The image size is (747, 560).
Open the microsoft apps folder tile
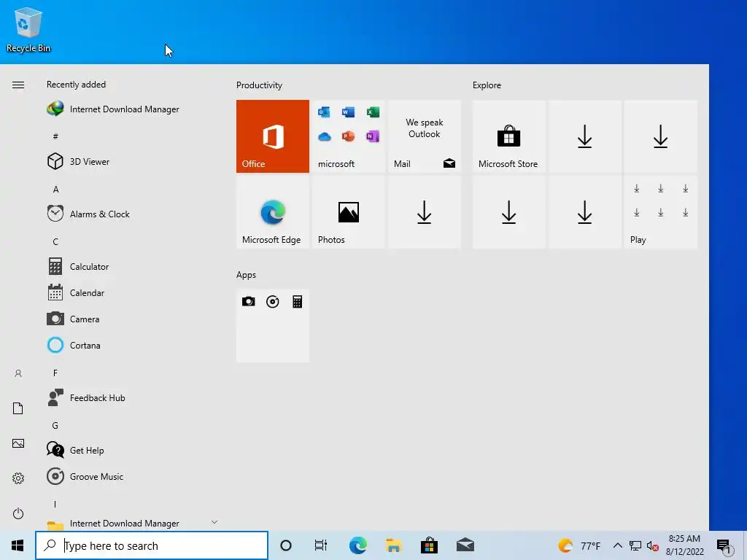[x=348, y=136]
